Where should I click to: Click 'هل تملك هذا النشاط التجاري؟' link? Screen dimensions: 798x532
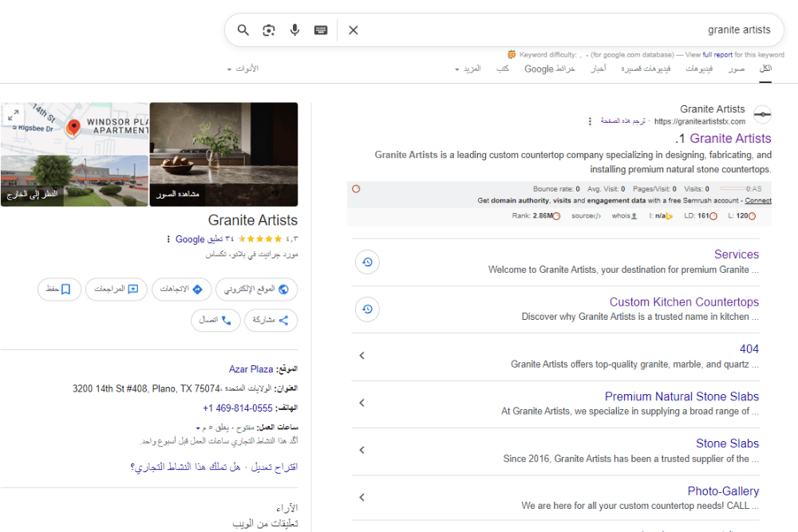click(185, 467)
